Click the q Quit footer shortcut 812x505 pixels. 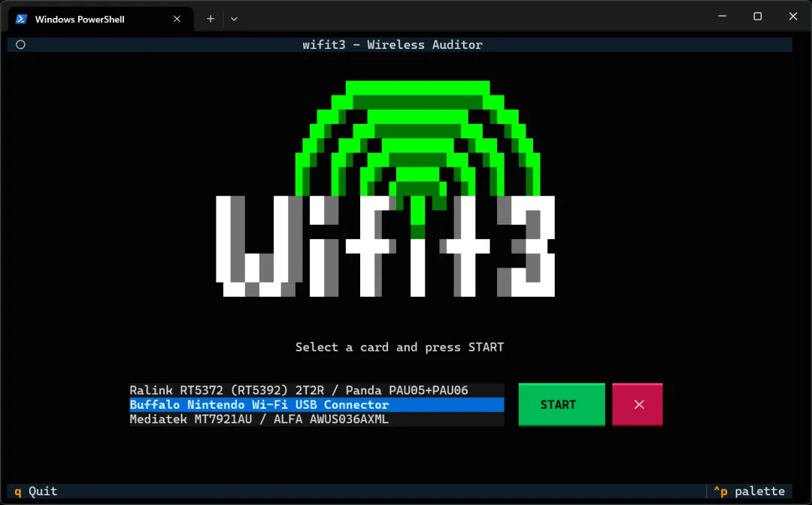36,491
